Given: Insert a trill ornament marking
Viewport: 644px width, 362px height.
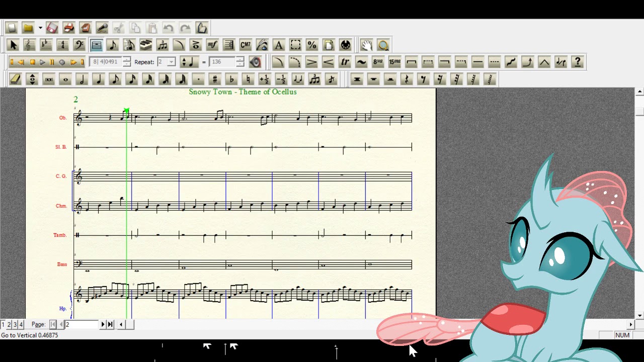Looking at the screenshot, I should (345, 62).
